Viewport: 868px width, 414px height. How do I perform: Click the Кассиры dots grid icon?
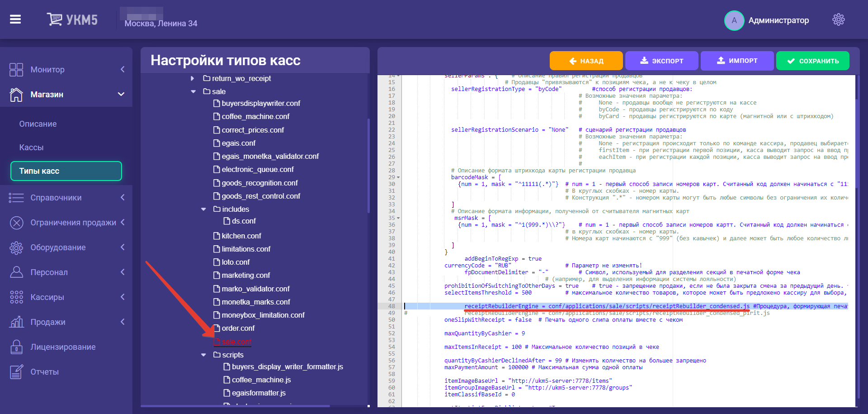pos(16,297)
